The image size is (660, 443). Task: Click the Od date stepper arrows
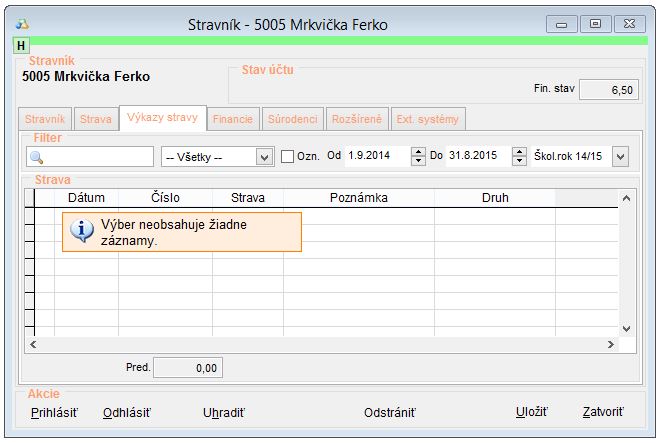(418, 157)
